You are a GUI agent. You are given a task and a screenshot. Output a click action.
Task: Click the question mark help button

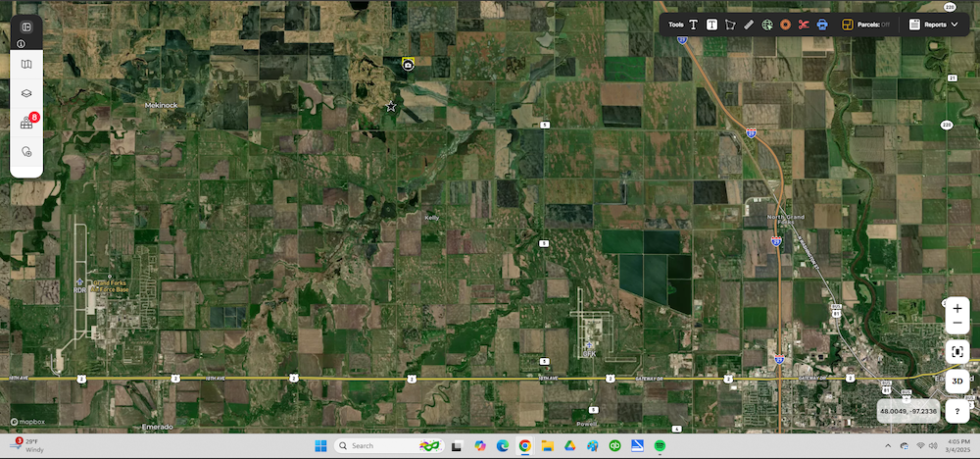(957, 413)
